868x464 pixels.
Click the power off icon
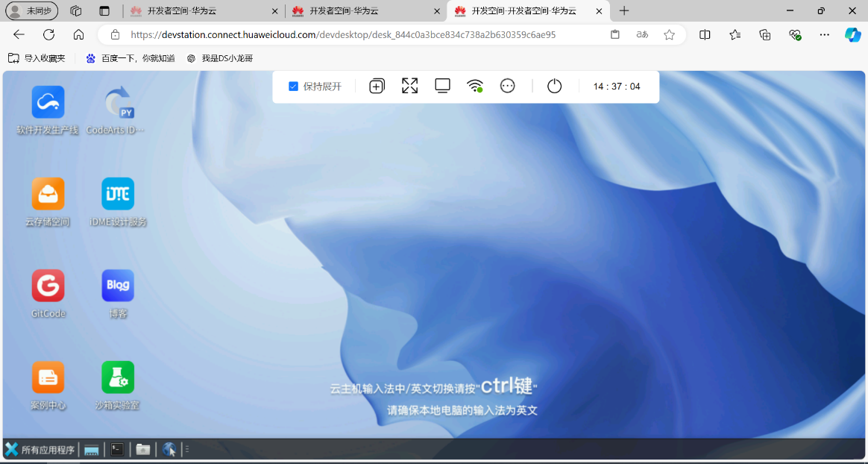coord(554,86)
